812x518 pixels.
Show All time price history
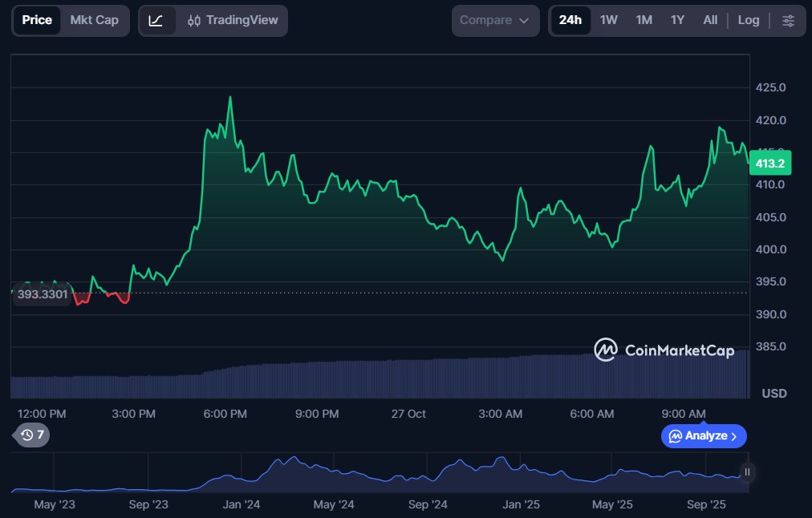[x=710, y=20]
